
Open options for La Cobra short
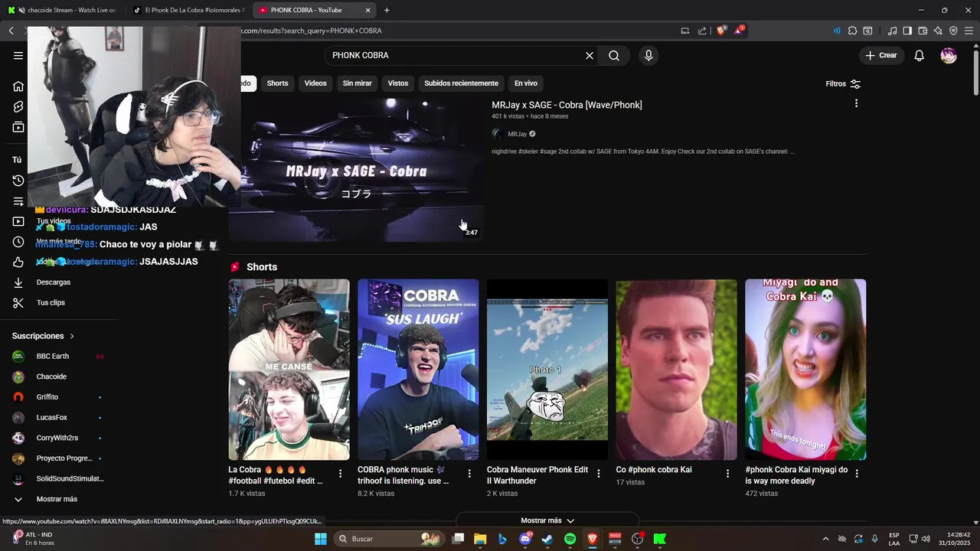coord(341,474)
